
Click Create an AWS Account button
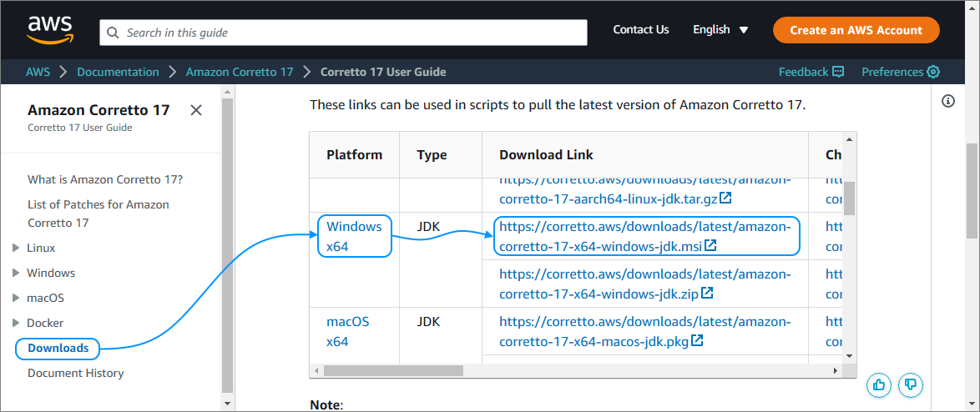pos(856,30)
